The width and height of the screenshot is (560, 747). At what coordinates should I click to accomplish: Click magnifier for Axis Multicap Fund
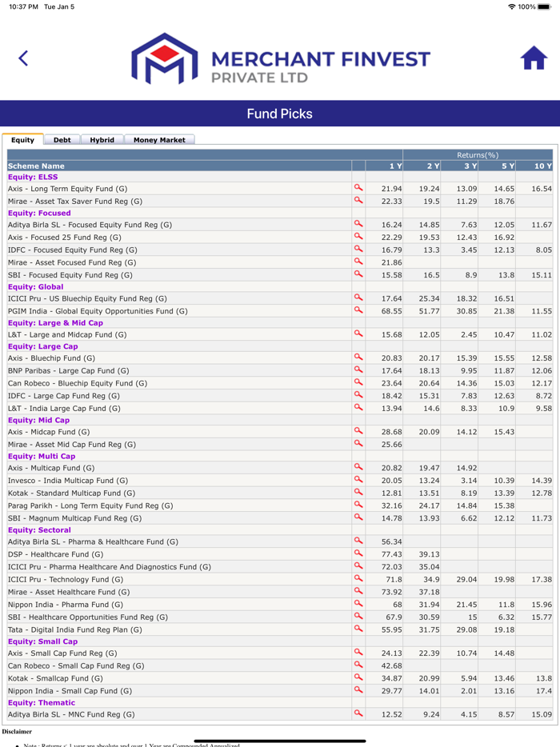coord(358,467)
